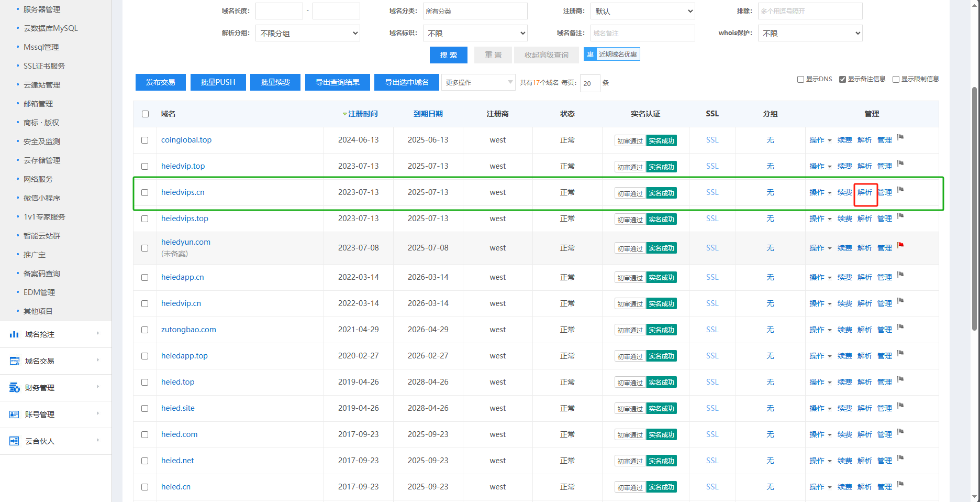Click the 发布交易 button
Viewport: 980px width, 502px height.
161,82
